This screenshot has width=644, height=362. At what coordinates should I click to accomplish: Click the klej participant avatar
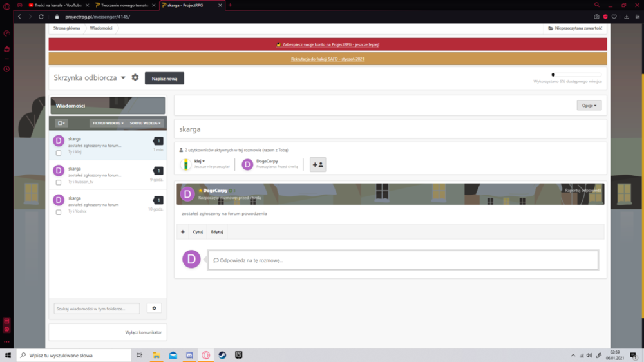coord(185,164)
